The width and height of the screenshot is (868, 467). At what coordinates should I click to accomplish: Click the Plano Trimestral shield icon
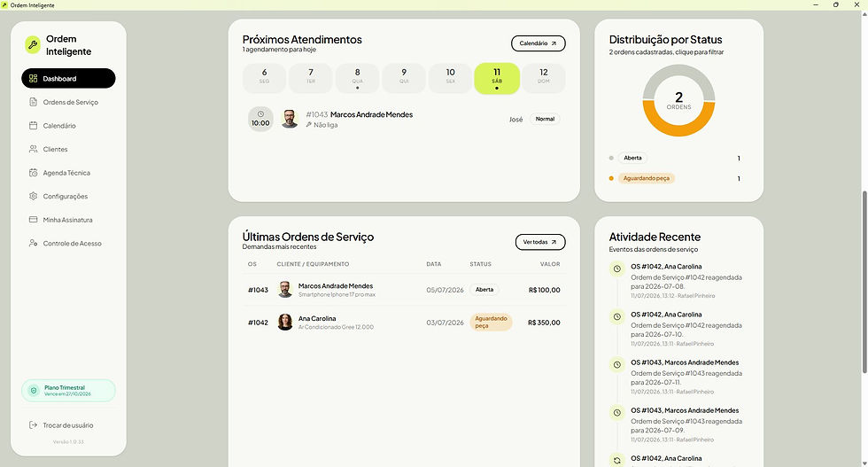tap(34, 391)
